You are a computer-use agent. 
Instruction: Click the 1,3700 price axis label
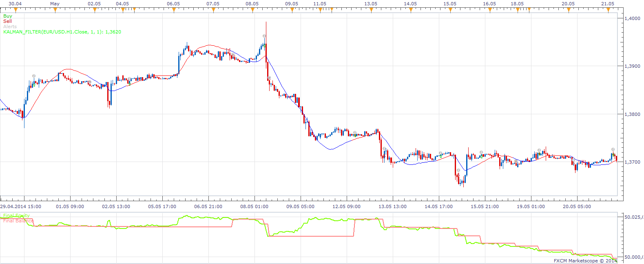click(633, 162)
